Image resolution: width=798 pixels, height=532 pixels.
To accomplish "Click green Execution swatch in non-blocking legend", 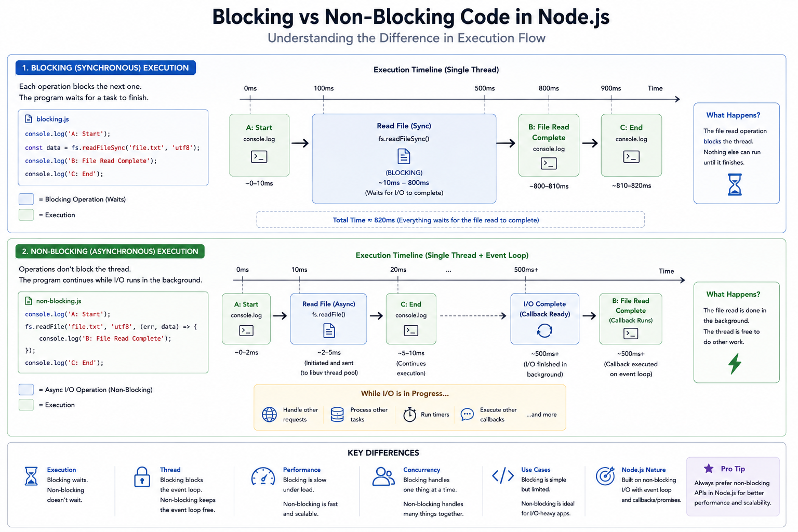I will pos(26,405).
